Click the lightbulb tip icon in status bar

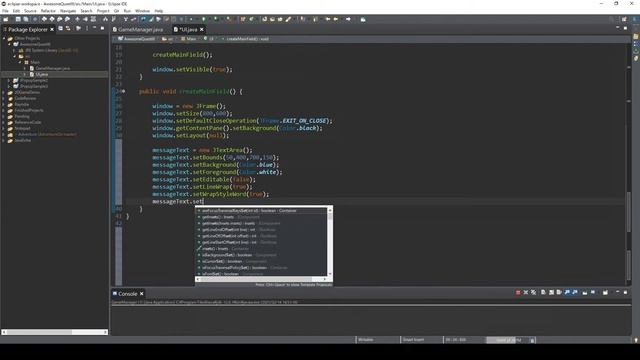coord(636,340)
